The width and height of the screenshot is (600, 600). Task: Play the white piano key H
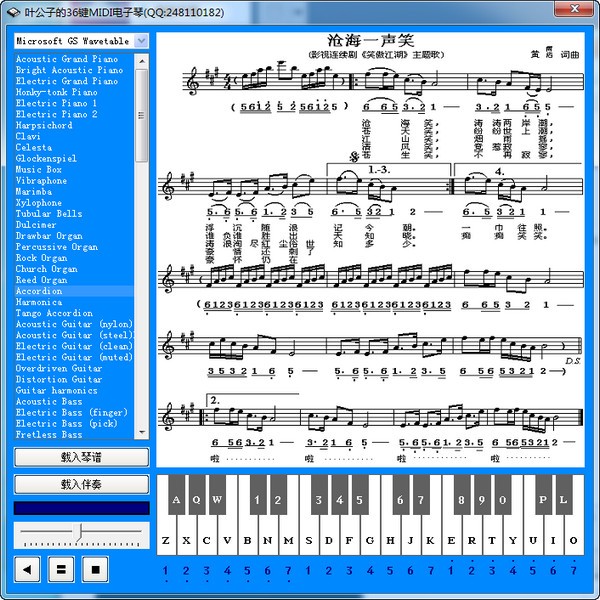tap(390, 536)
